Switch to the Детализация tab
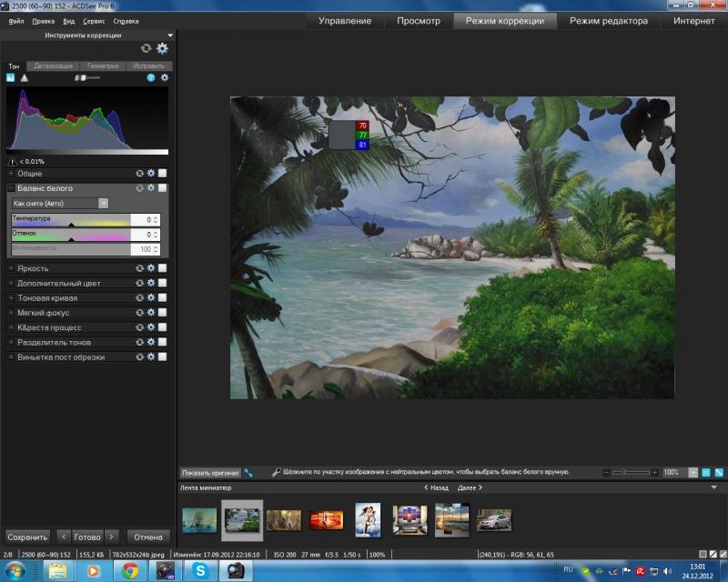 (x=53, y=65)
